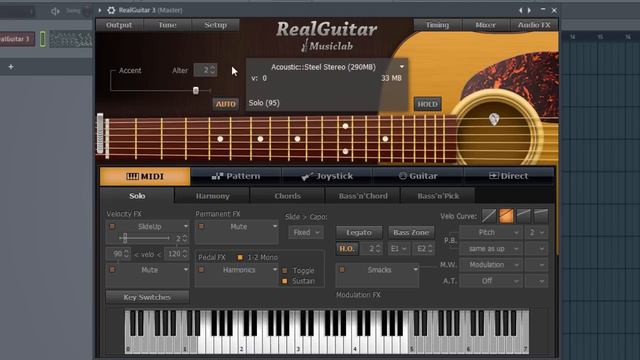Enable the Permanent FX Mute checkbox
640x360 pixels.
[201, 226]
